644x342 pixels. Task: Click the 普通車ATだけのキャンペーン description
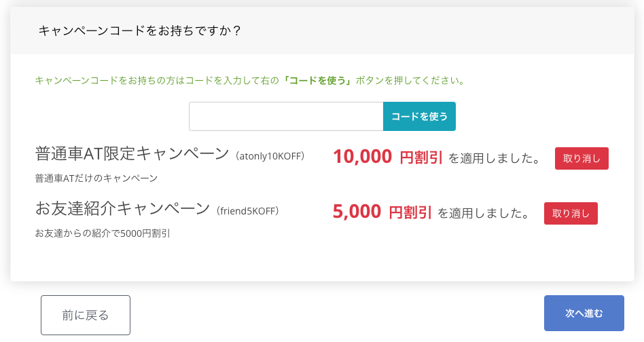click(x=96, y=178)
